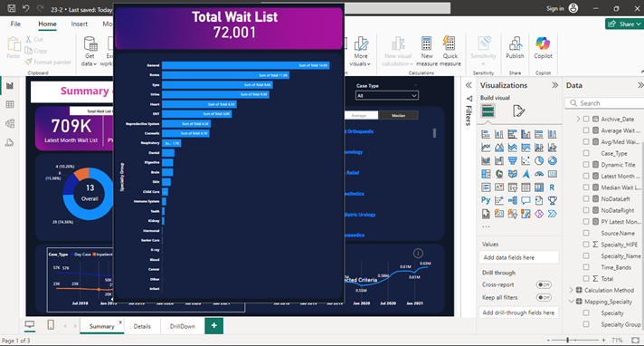Click Sign in at top right
644x346 pixels.
coord(554,8)
